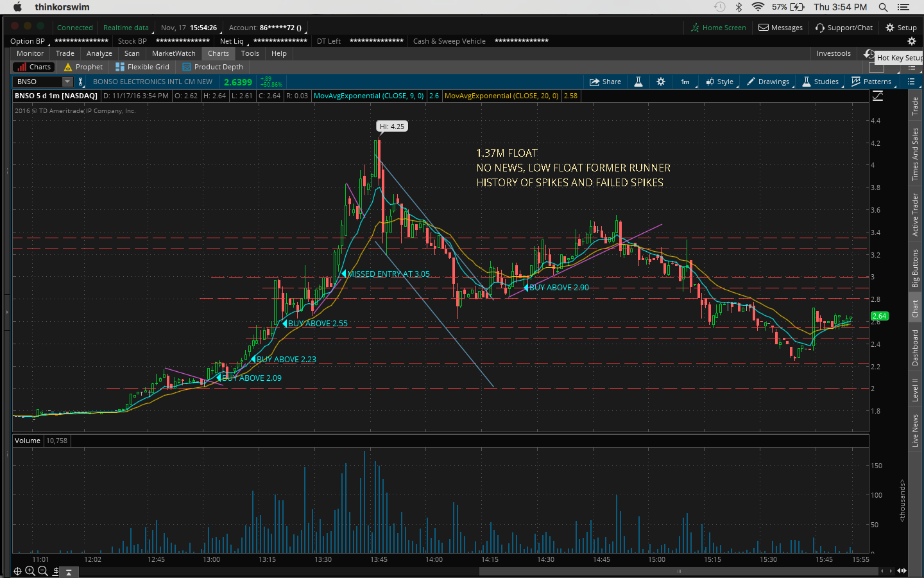Click the price-axis dollar tool icon
The width and height of the screenshot is (924, 578).
pyautogui.click(x=56, y=571)
